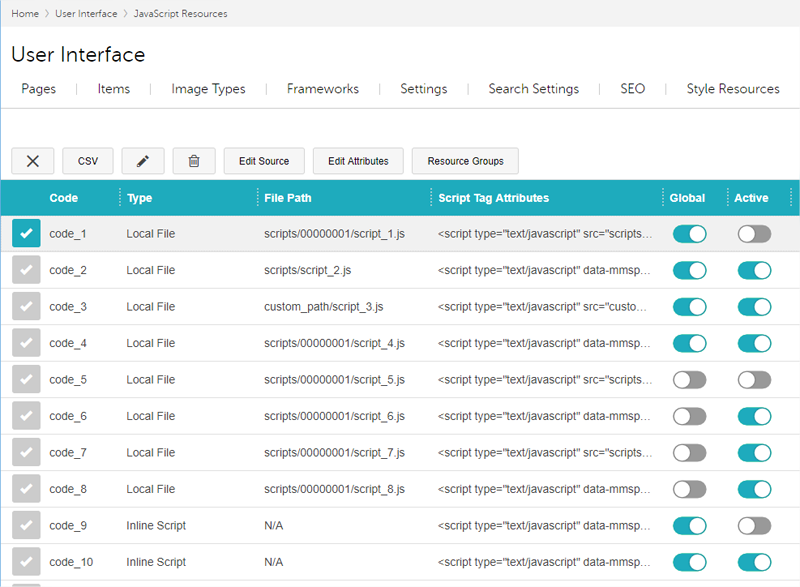Select the code_8 row checkbox
The width and height of the screenshot is (800, 587).
coord(26,489)
